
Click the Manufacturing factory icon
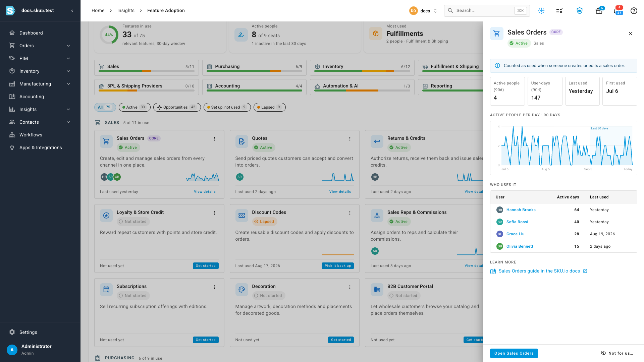(x=12, y=84)
